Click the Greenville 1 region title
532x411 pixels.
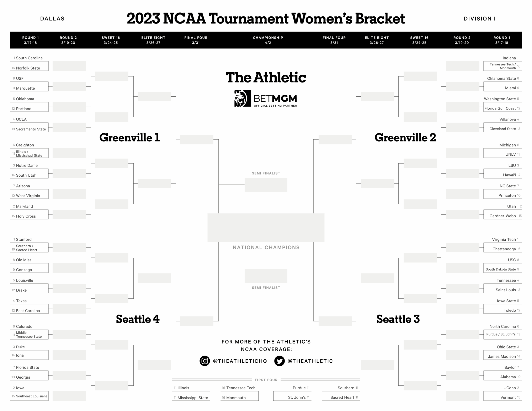coord(129,138)
